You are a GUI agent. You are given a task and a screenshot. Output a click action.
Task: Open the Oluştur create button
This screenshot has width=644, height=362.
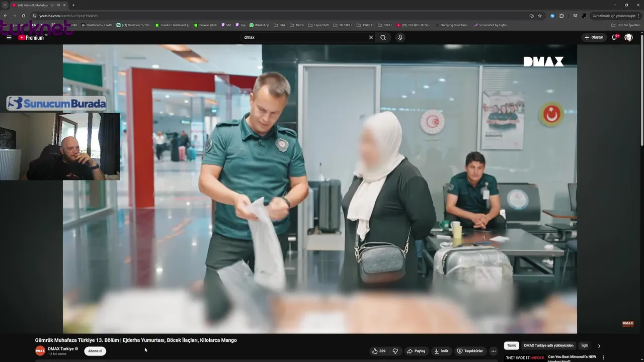point(594,37)
